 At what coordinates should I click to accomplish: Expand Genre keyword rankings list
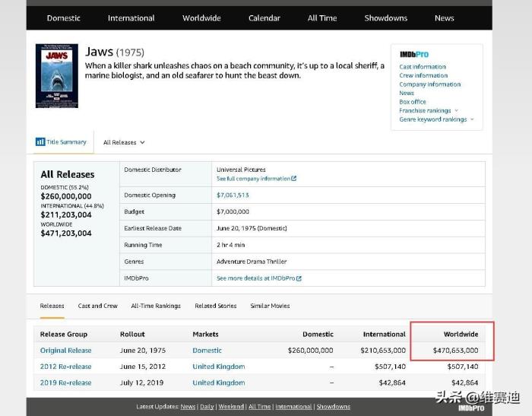pyautogui.click(x=436, y=119)
